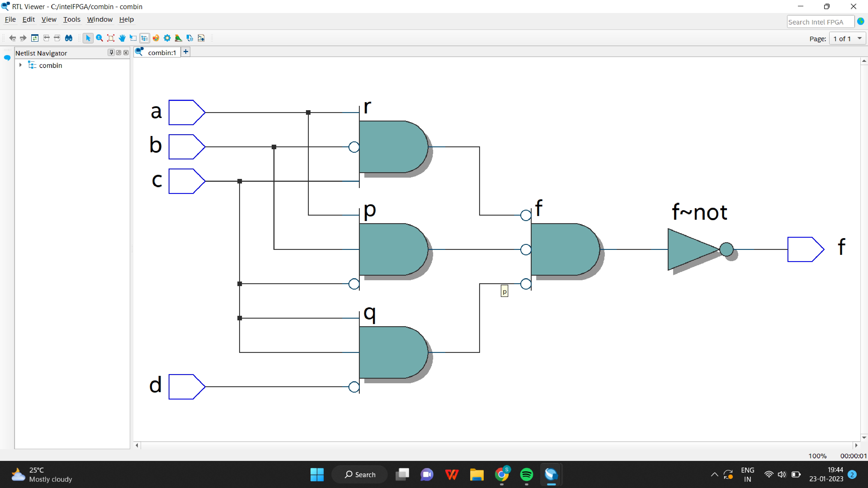Viewport: 868px width, 488px height.
Task: Open Task View from the taskbar
Action: (402, 475)
